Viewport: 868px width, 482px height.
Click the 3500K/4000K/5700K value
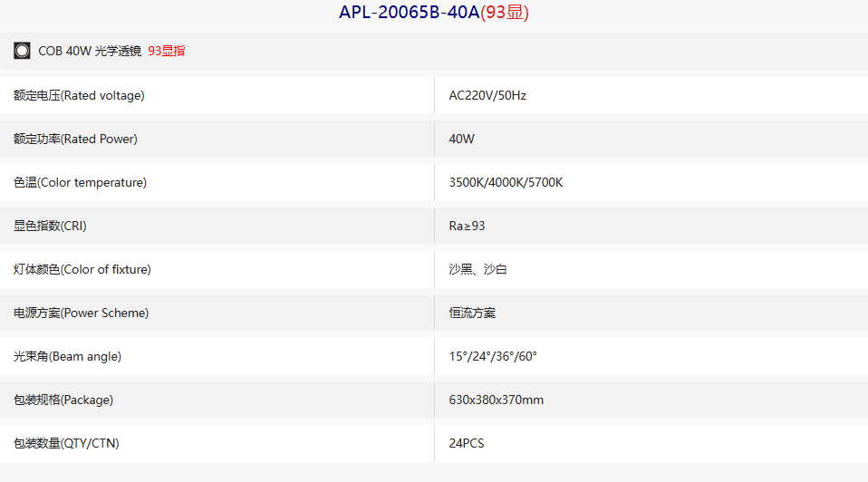[x=506, y=183]
